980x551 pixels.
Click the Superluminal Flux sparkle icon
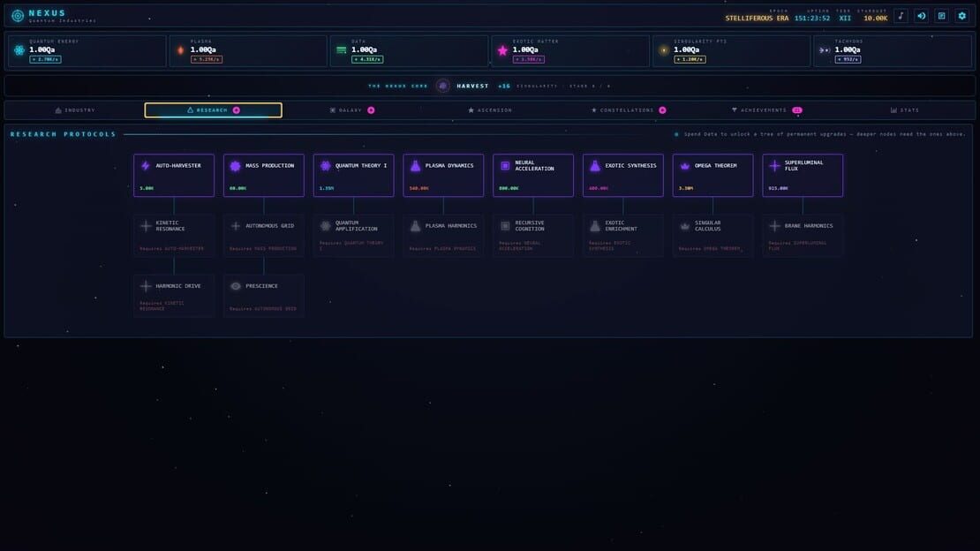775,166
